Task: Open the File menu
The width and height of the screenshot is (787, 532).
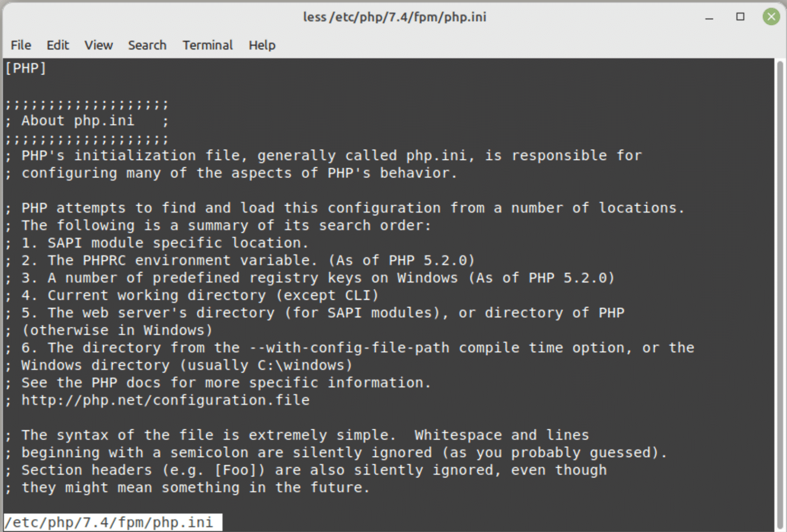Action: [20, 45]
